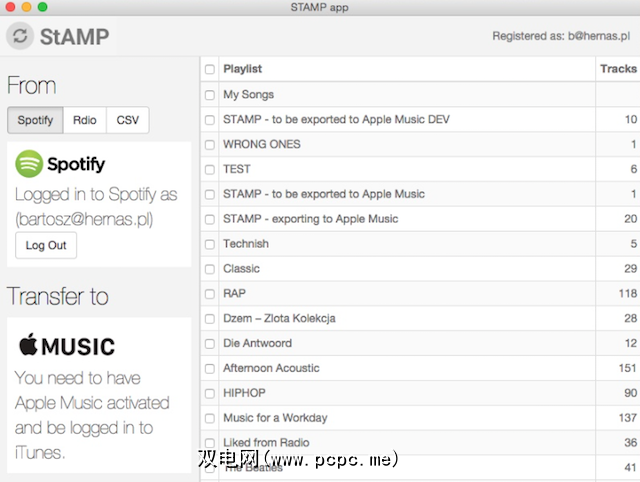The width and height of the screenshot is (640, 482).
Task: Click the Spotify logo in the From panel
Action: (60, 164)
